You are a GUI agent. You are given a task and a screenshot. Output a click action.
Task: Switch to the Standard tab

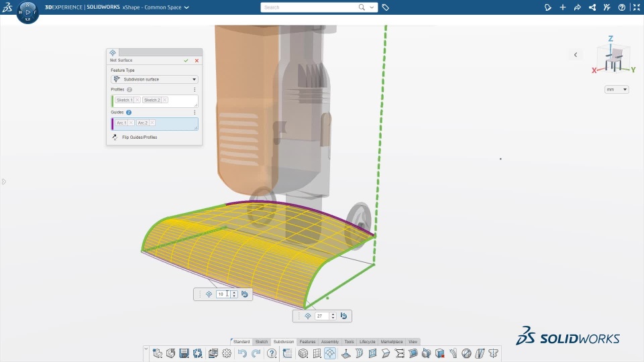tap(241, 341)
